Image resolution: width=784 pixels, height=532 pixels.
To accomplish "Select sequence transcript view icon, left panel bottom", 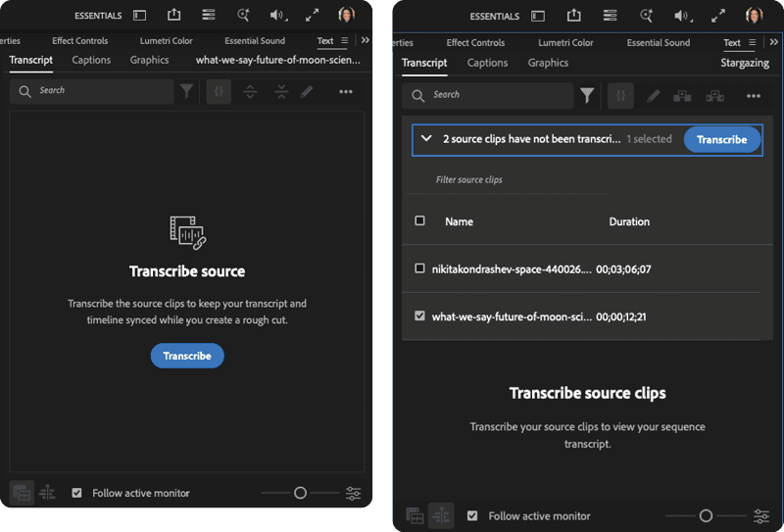I will 47,493.
